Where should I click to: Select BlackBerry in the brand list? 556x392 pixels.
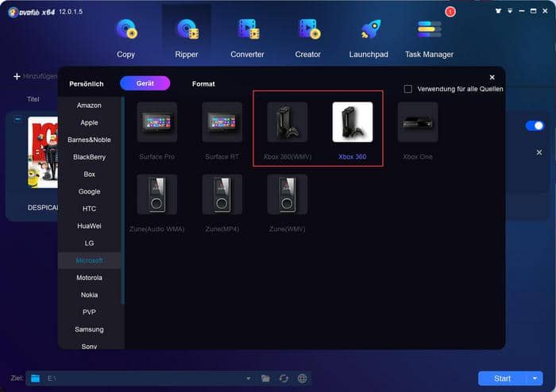tap(89, 157)
